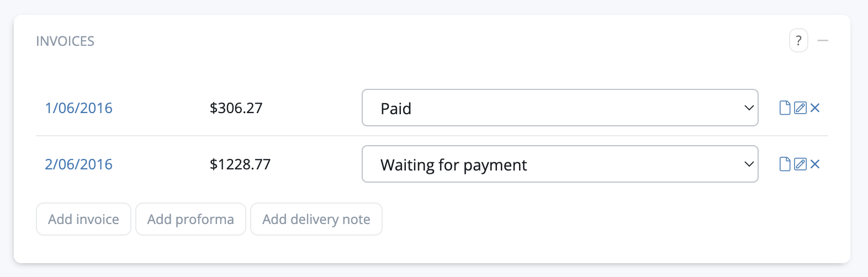
Task: Delete the 2/06/2016 invoice
Action: click(815, 164)
